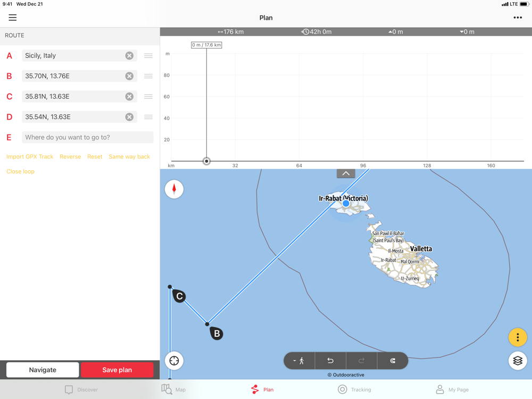Open the more options ellipsis menu
Screen dimensions: 532x399
pos(518,18)
